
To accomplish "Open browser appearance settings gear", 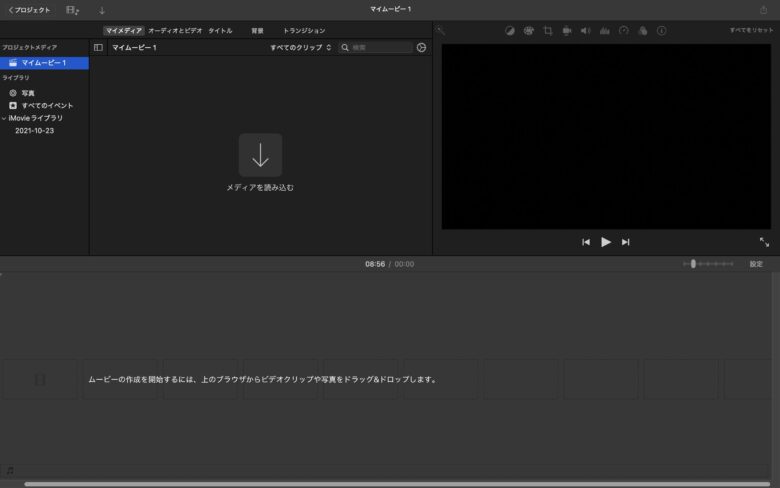I will 421,47.
